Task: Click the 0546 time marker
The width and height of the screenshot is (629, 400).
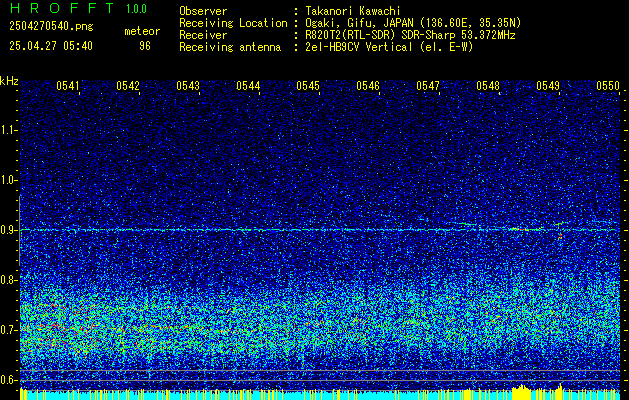Action: [x=368, y=85]
